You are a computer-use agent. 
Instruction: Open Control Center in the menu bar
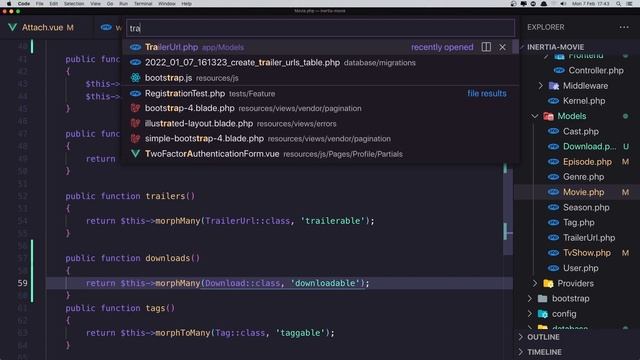[629, 4]
